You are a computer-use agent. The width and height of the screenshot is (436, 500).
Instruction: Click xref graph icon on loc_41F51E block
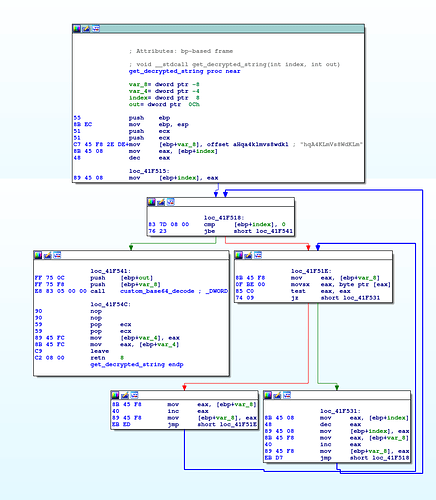[258, 255]
